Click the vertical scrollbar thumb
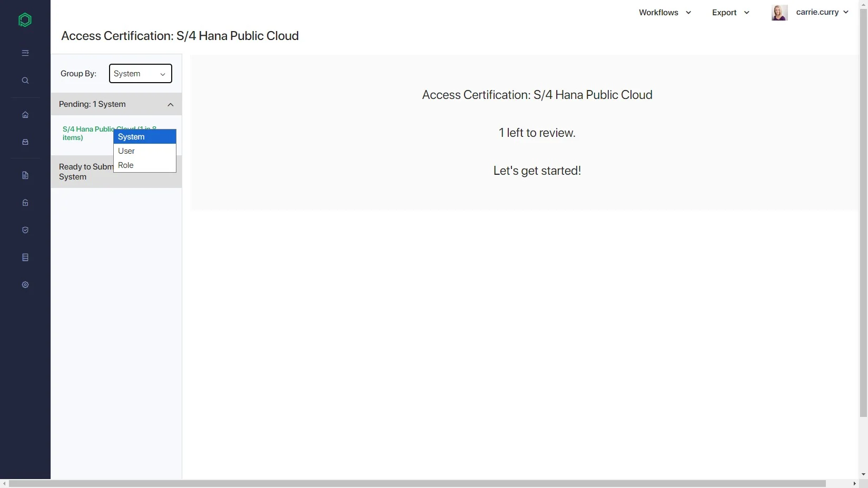Image resolution: width=868 pixels, height=488 pixels. [863, 213]
